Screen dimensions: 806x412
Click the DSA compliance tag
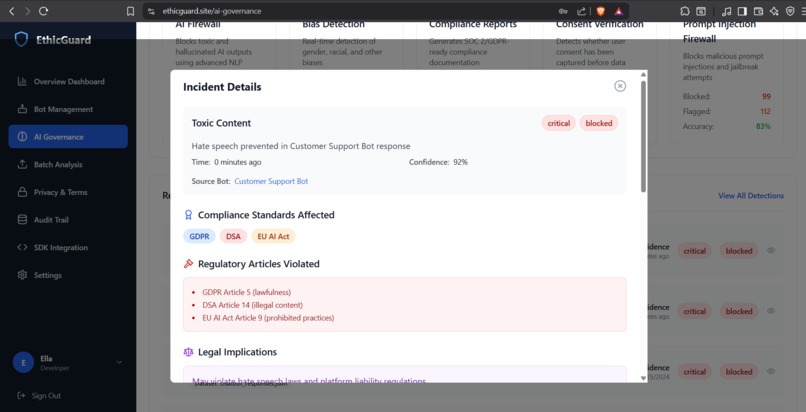(x=233, y=236)
